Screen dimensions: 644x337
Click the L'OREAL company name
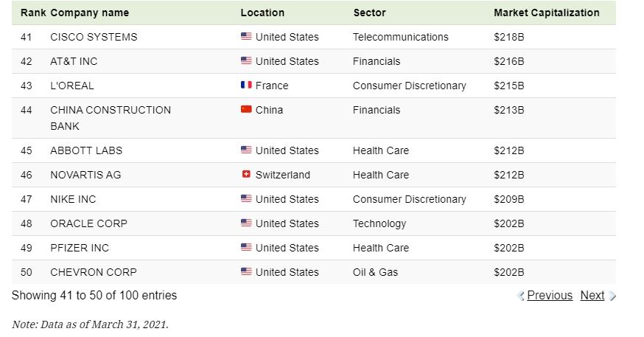[x=72, y=86]
